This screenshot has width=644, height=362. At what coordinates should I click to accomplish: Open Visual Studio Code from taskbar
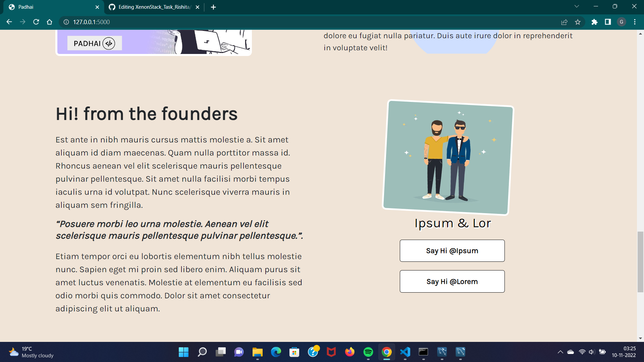405,352
